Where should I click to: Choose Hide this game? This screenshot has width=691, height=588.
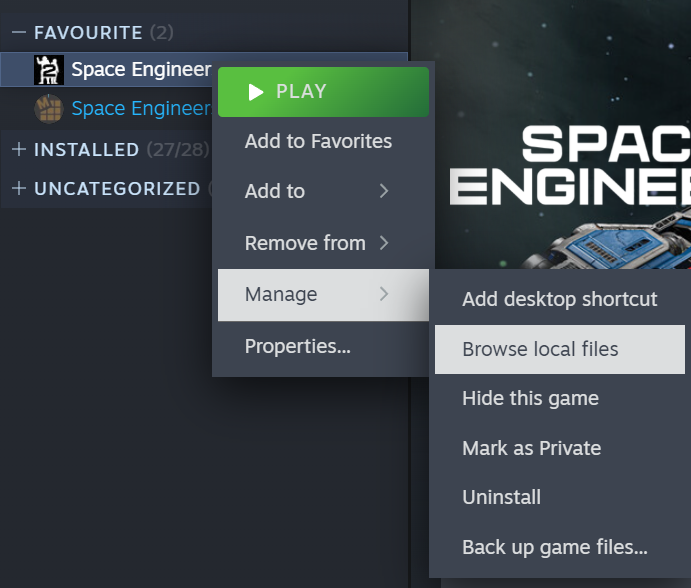[x=530, y=398]
